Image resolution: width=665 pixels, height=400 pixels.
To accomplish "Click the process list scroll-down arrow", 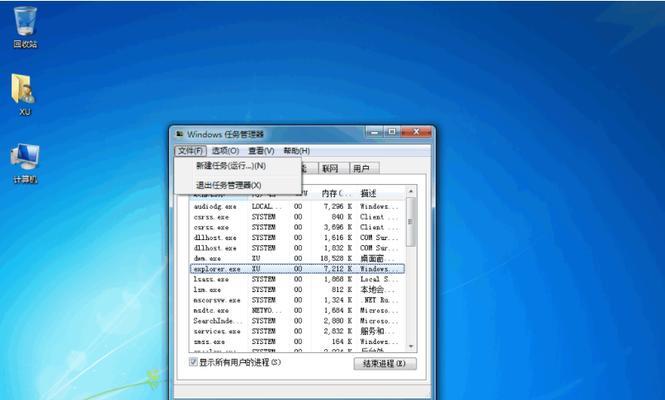I will click(x=411, y=347).
